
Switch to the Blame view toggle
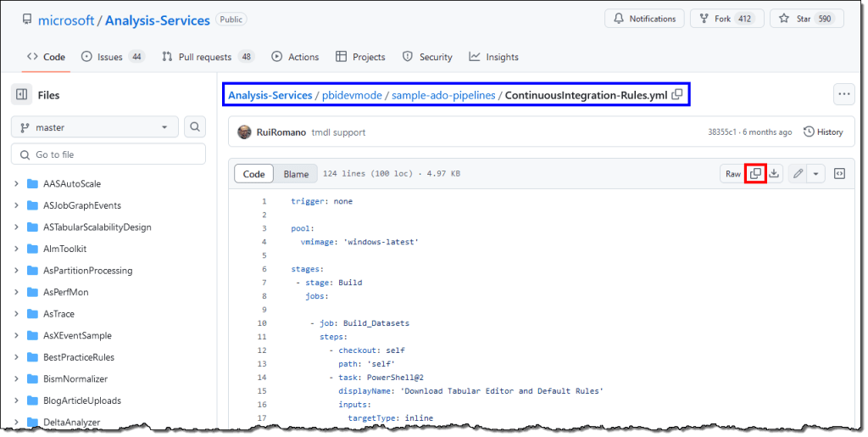coord(296,174)
